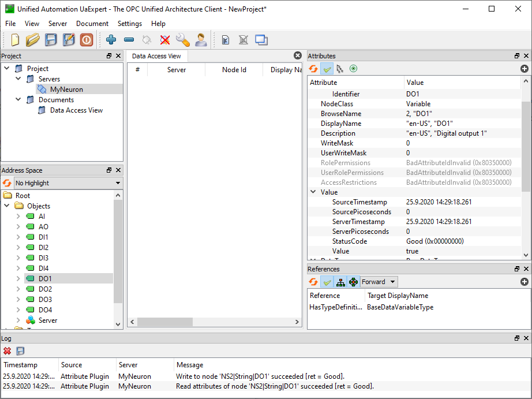Expand the AI node
Viewport: 532px width, 399px height.
click(18, 217)
